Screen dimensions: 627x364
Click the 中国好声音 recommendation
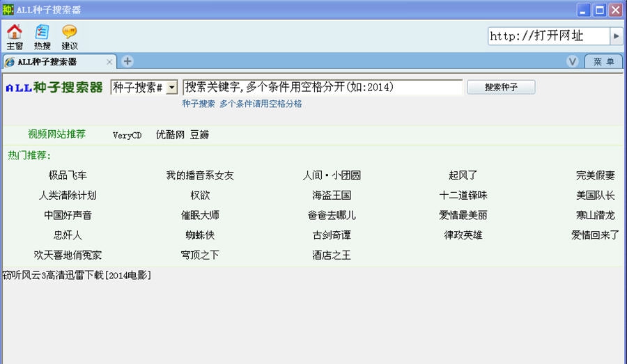coord(68,215)
